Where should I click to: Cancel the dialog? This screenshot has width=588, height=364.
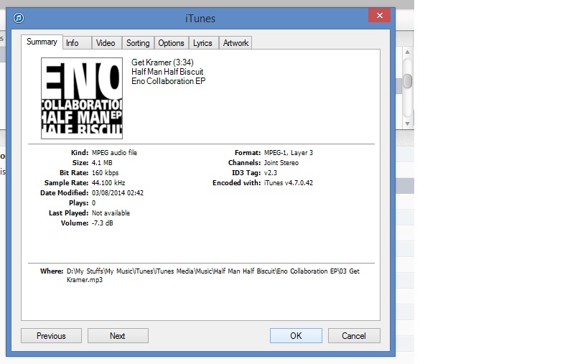click(354, 336)
